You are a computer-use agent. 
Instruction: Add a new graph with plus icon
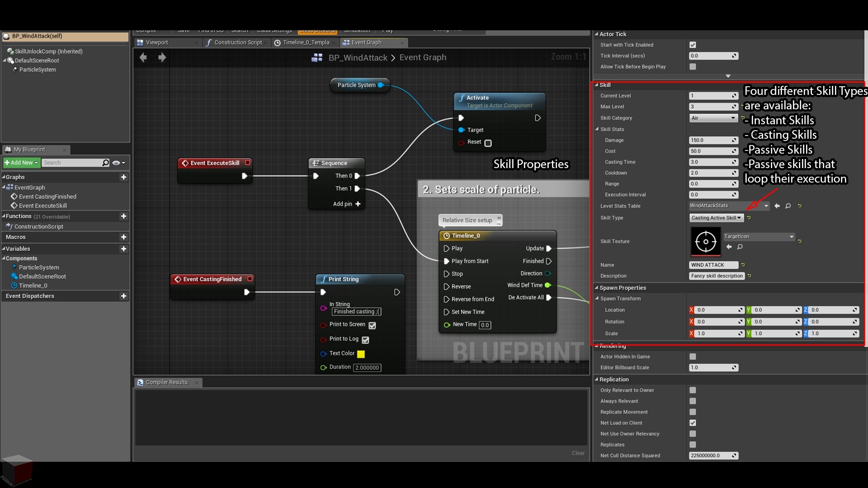pos(123,177)
